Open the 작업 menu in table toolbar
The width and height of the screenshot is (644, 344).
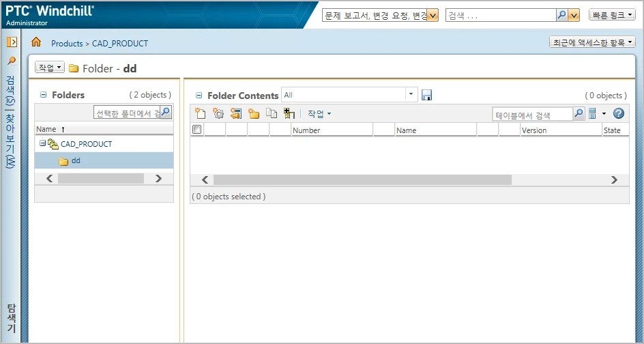319,114
